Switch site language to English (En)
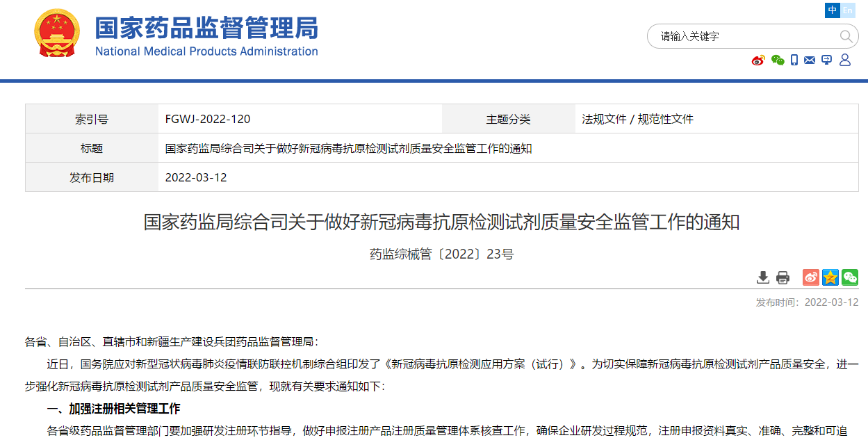 (848, 10)
